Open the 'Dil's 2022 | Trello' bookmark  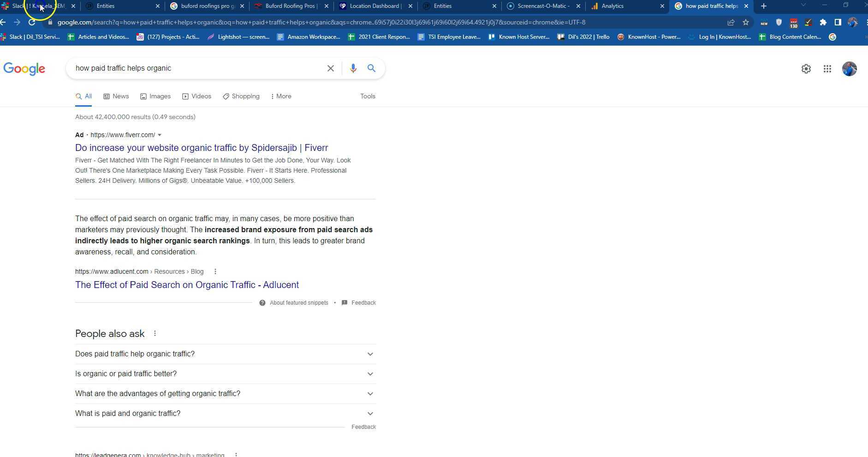[583, 37]
